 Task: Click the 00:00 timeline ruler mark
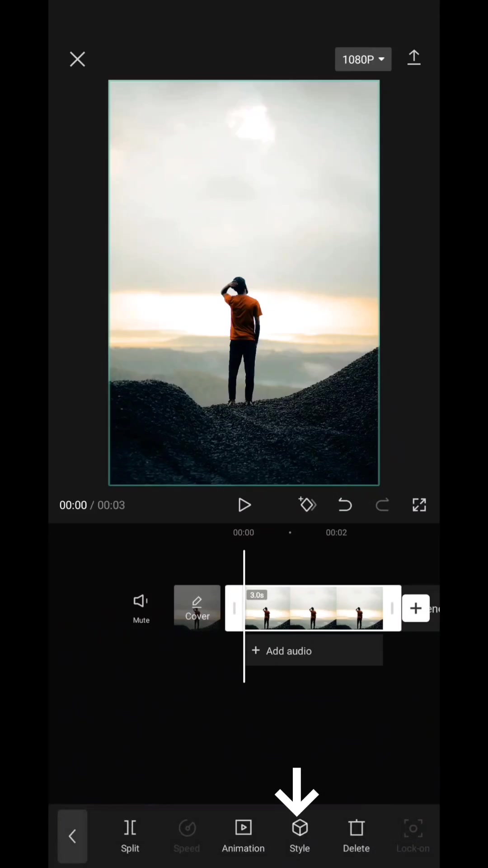coord(244,533)
